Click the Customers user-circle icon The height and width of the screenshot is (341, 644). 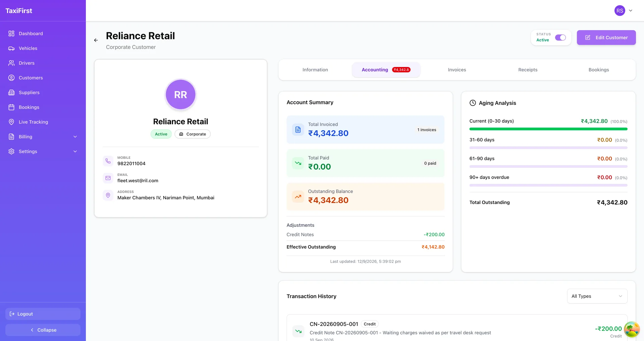pyautogui.click(x=11, y=78)
